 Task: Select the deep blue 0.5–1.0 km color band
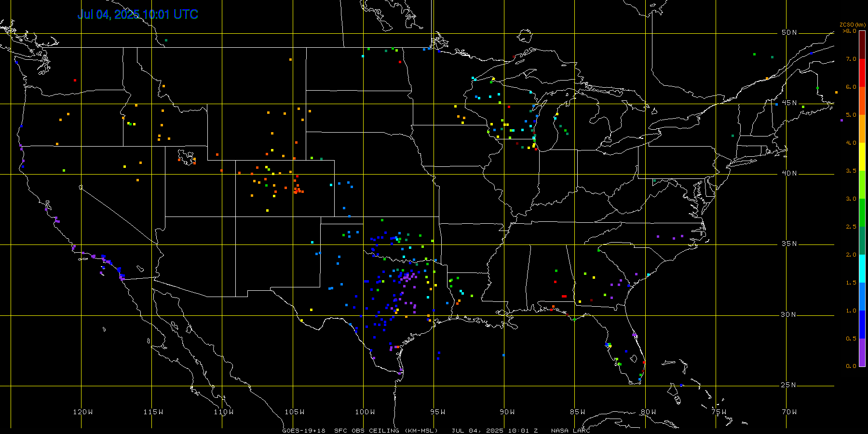pos(862,325)
